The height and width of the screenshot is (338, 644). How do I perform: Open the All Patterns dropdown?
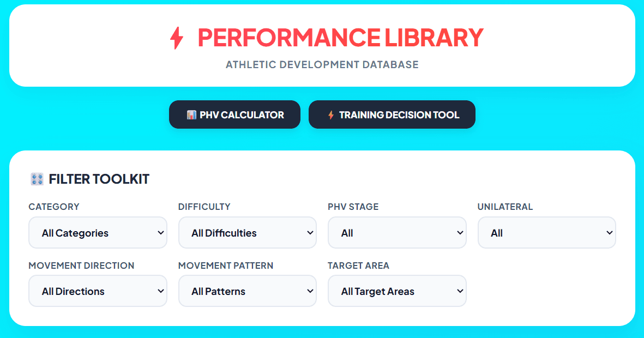pyautogui.click(x=247, y=291)
